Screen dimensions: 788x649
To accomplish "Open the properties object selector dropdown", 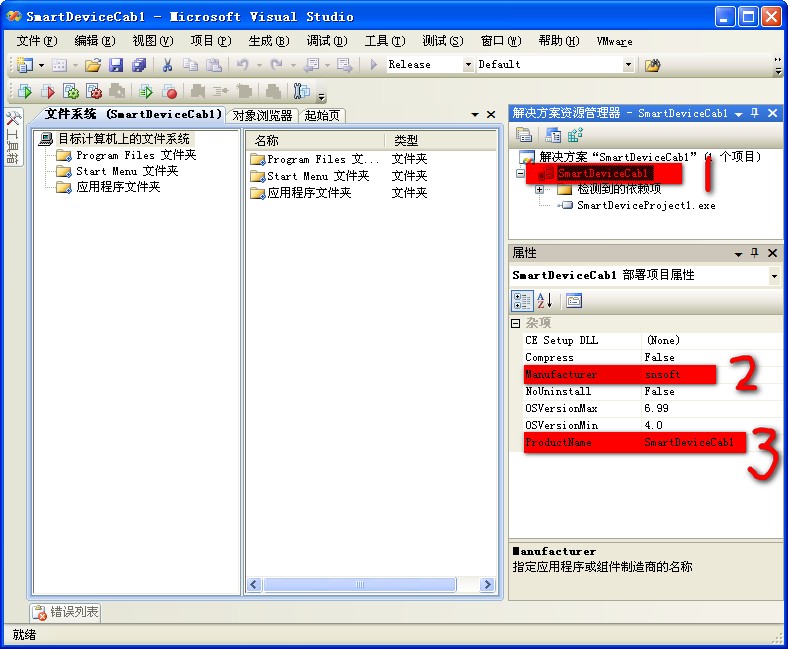I will [774, 275].
